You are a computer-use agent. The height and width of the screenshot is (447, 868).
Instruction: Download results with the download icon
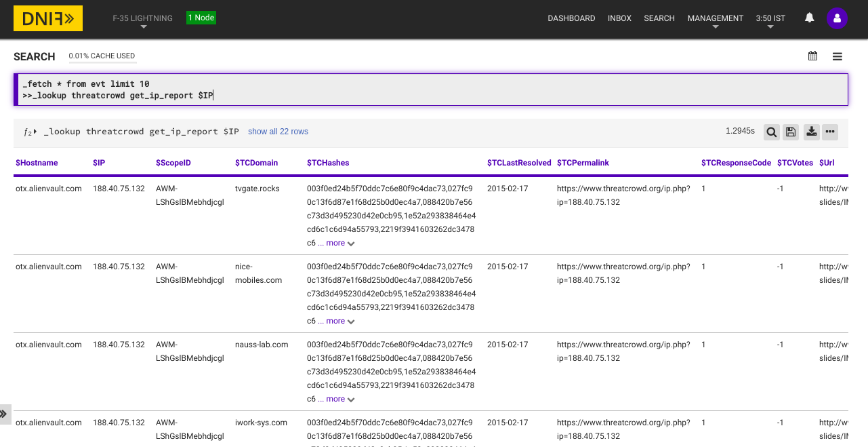[x=811, y=132]
